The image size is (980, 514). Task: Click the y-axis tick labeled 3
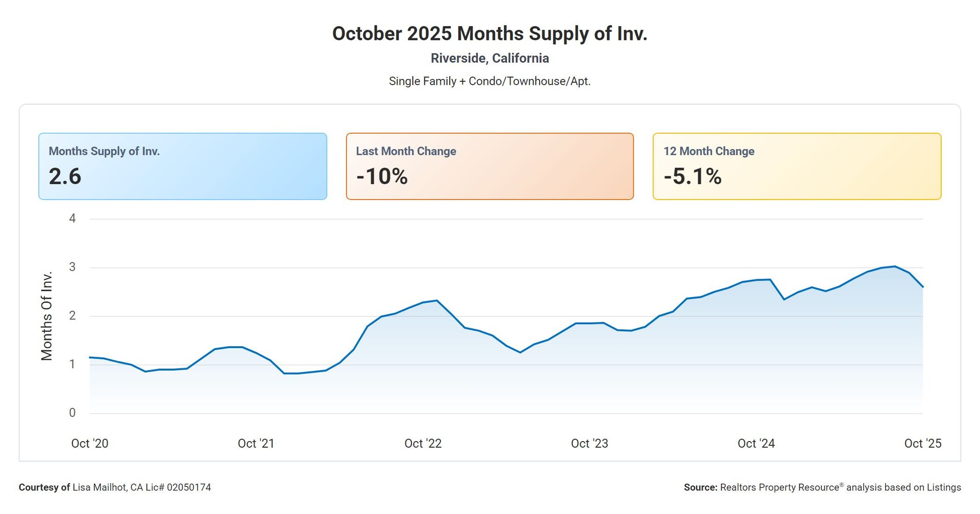72,267
